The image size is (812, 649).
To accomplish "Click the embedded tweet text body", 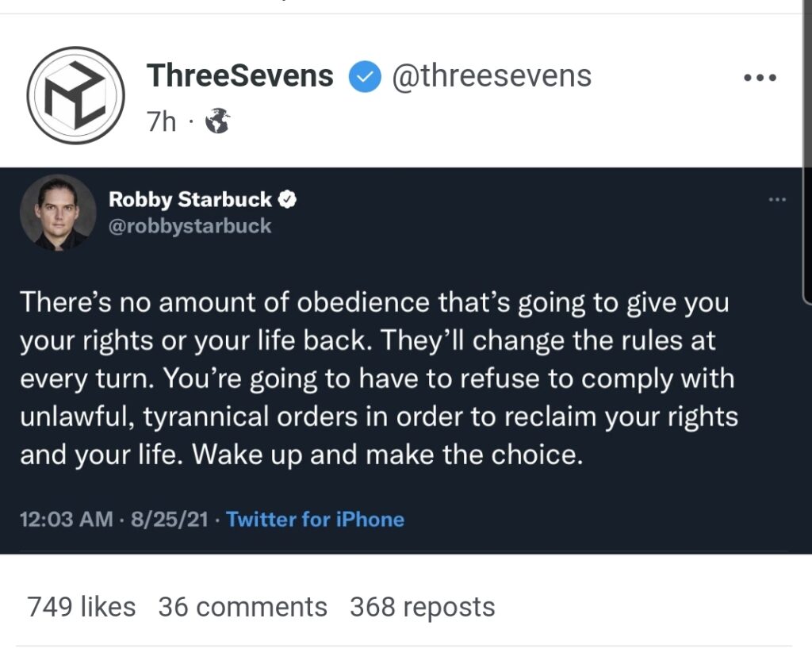I will click(379, 378).
